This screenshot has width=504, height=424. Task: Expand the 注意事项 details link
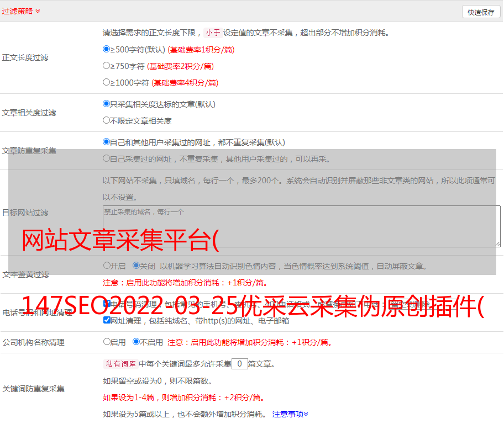[x=290, y=414]
